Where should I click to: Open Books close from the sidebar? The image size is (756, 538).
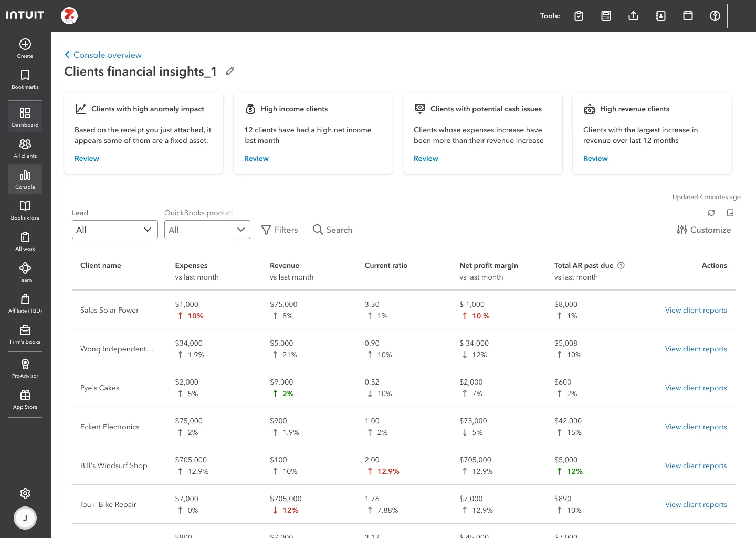pyautogui.click(x=25, y=210)
